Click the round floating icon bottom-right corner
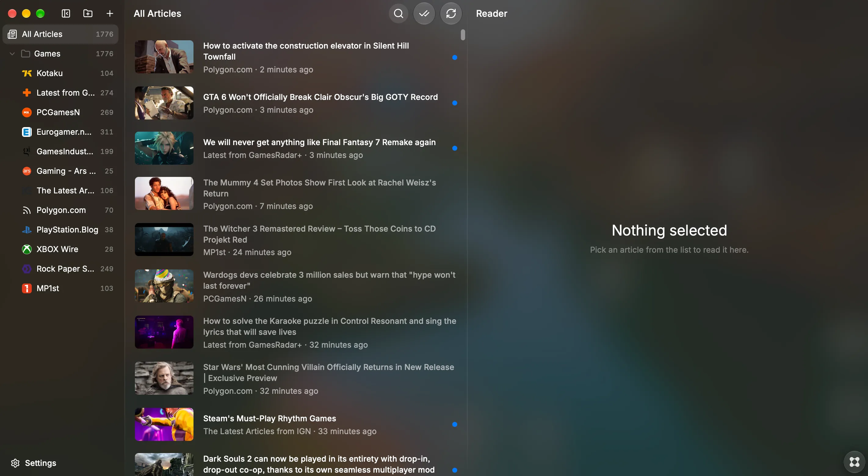 click(854, 462)
